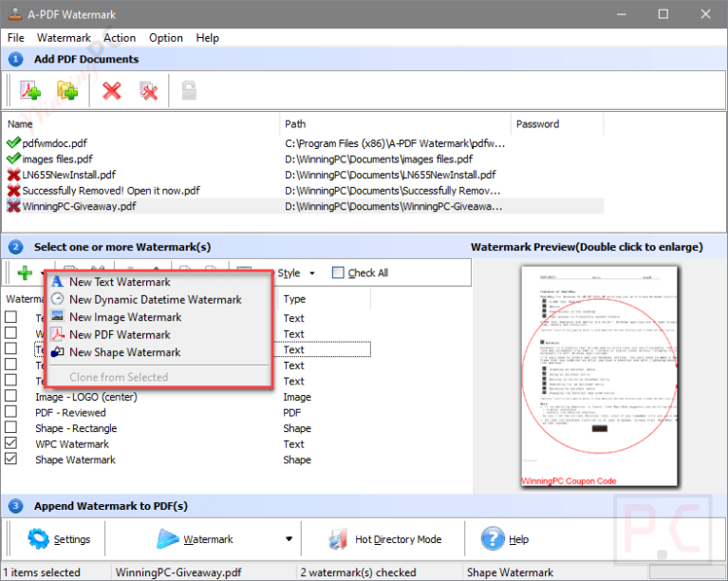Viewport: 728px width, 581px height.
Task: Click the PDF type cell
Action: [x=292, y=412]
